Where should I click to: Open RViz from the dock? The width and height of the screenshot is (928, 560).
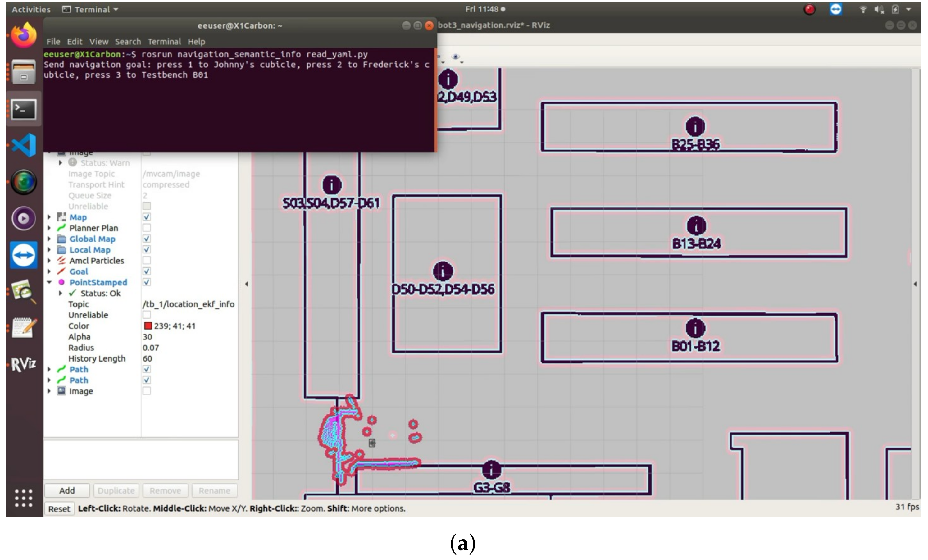pyautogui.click(x=23, y=364)
